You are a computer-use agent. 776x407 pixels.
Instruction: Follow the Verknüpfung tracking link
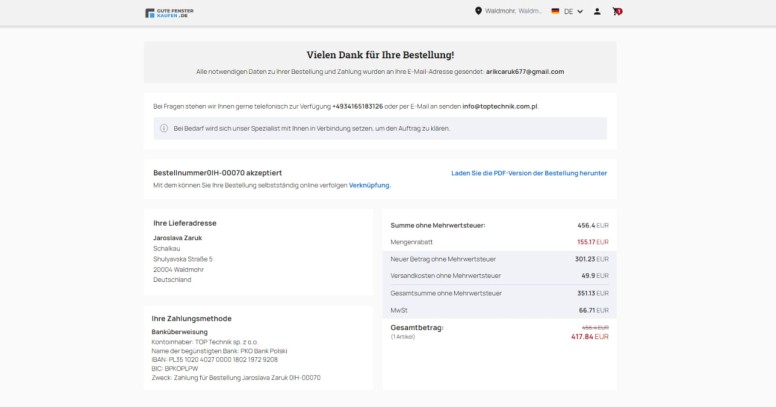tap(370, 185)
